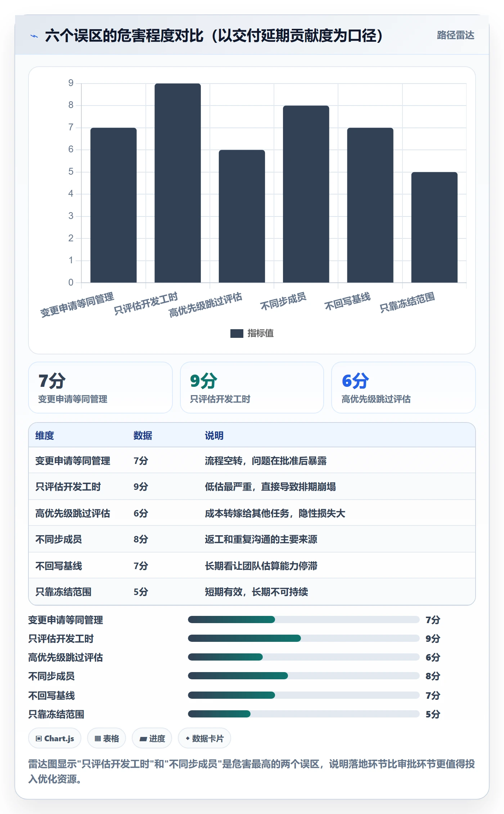Select the 数据卡片 tag chip

click(204, 738)
